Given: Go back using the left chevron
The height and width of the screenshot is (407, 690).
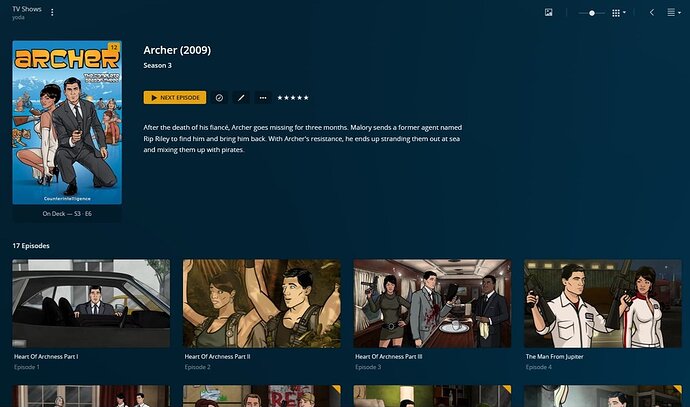Looking at the screenshot, I should pyautogui.click(x=652, y=12).
